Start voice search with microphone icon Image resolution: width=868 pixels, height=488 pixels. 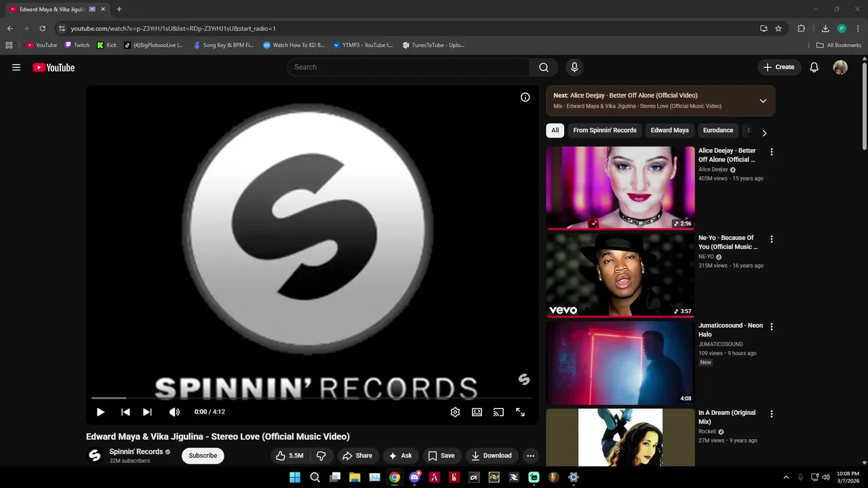pyautogui.click(x=574, y=67)
